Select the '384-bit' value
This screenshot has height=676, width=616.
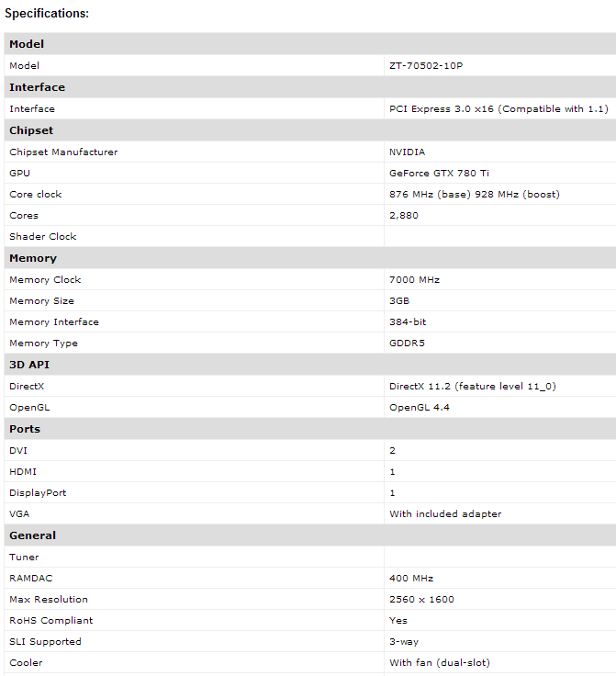(408, 321)
